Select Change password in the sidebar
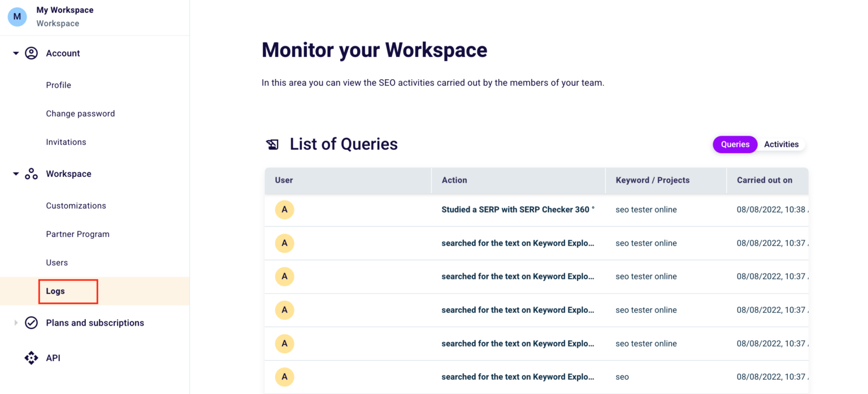The width and height of the screenshot is (868, 394). pyautogui.click(x=80, y=113)
